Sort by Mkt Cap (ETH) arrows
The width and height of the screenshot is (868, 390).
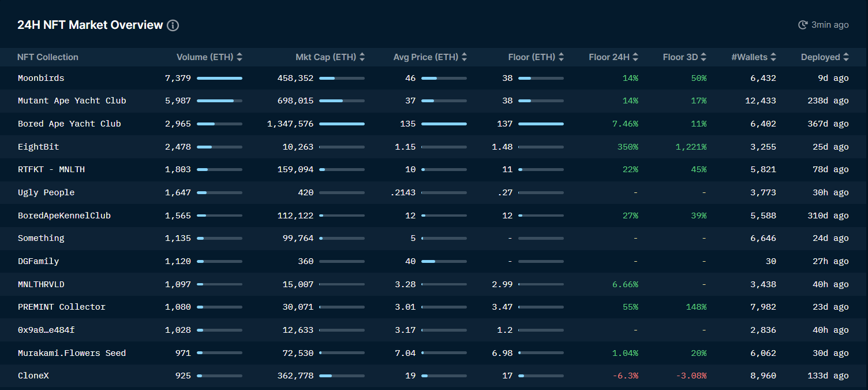tap(362, 57)
